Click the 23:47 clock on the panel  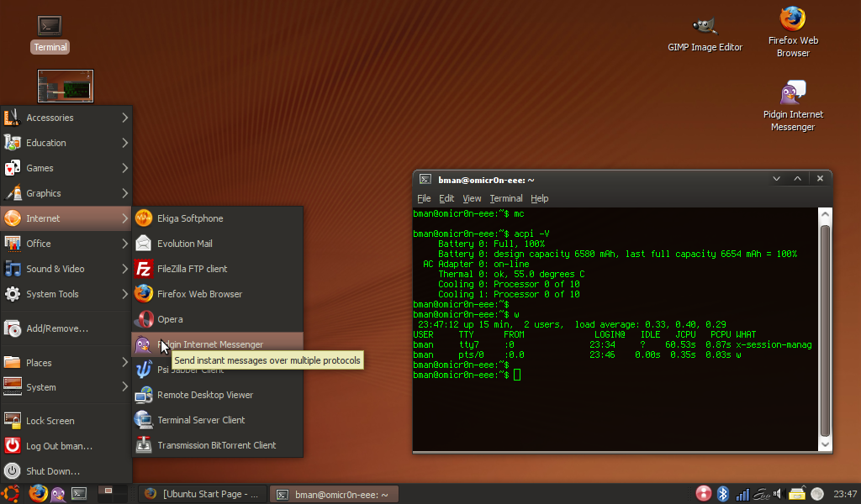click(x=844, y=494)
